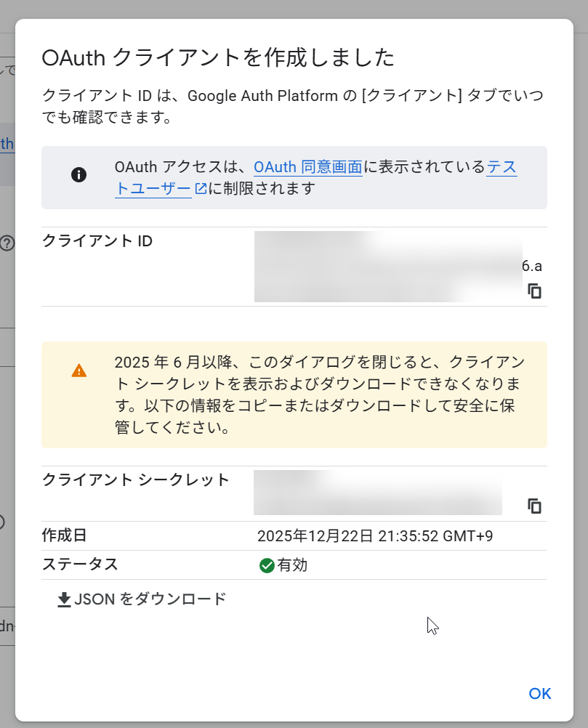Click the dialog title OAuth クライアントを作成しました

click(218, 57)
